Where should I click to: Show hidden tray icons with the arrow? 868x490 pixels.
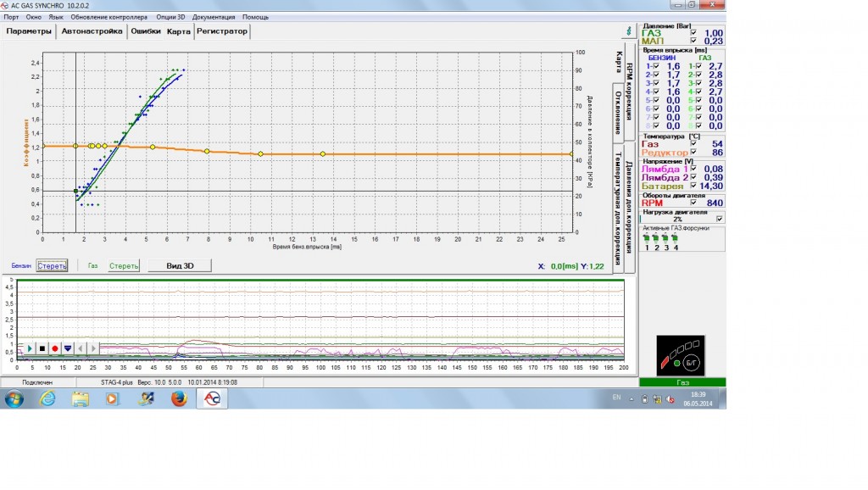tap(633, 398)
